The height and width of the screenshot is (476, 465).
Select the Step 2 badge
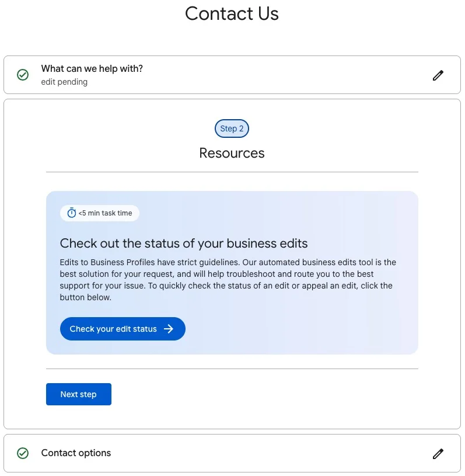pos(232,128)
